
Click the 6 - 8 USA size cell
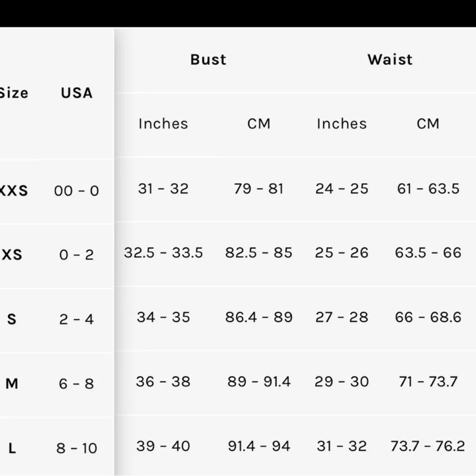(x=77, y=384)
